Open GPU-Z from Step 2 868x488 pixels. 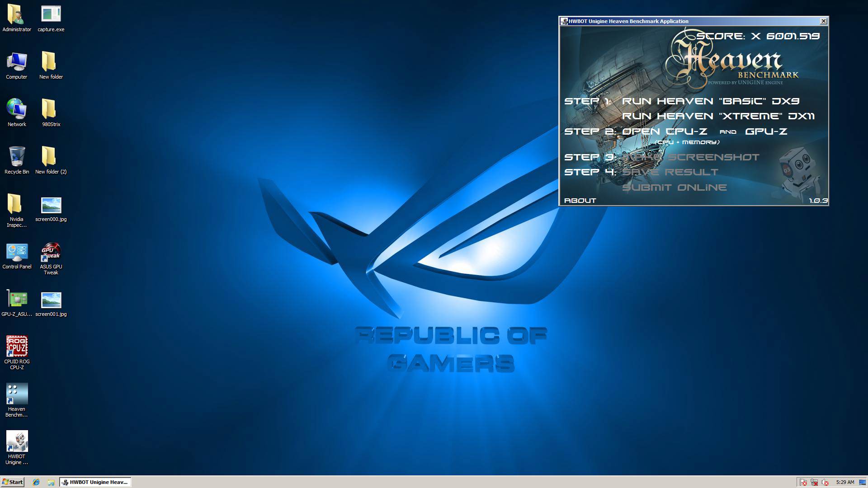(x=766, y=131)
